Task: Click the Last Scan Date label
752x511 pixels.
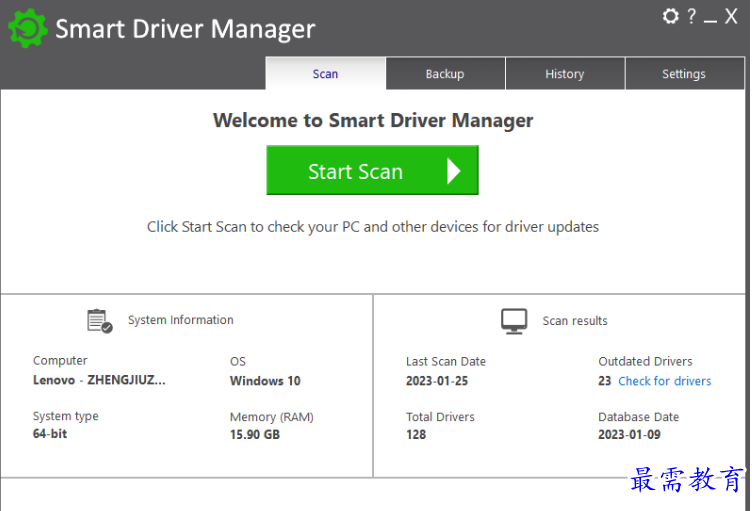Action: [x=446, y=361]
